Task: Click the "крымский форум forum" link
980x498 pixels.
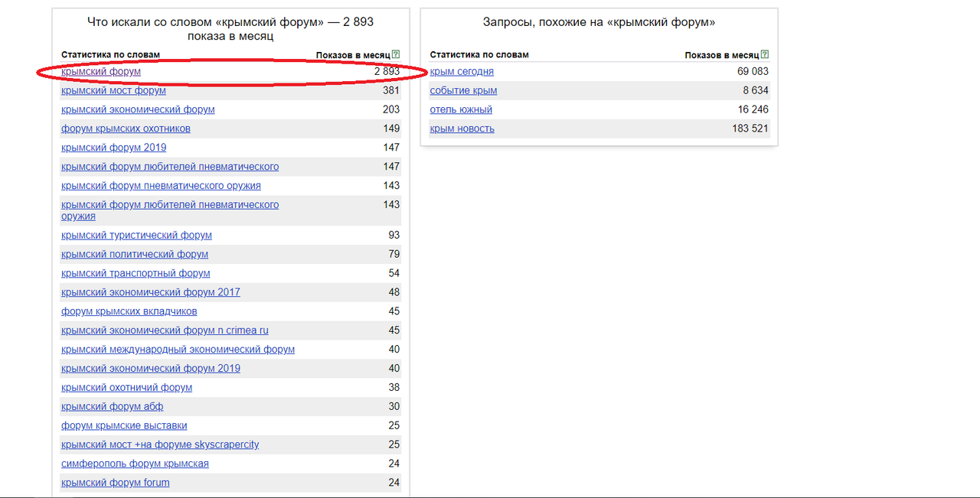Action: (116, 483)
